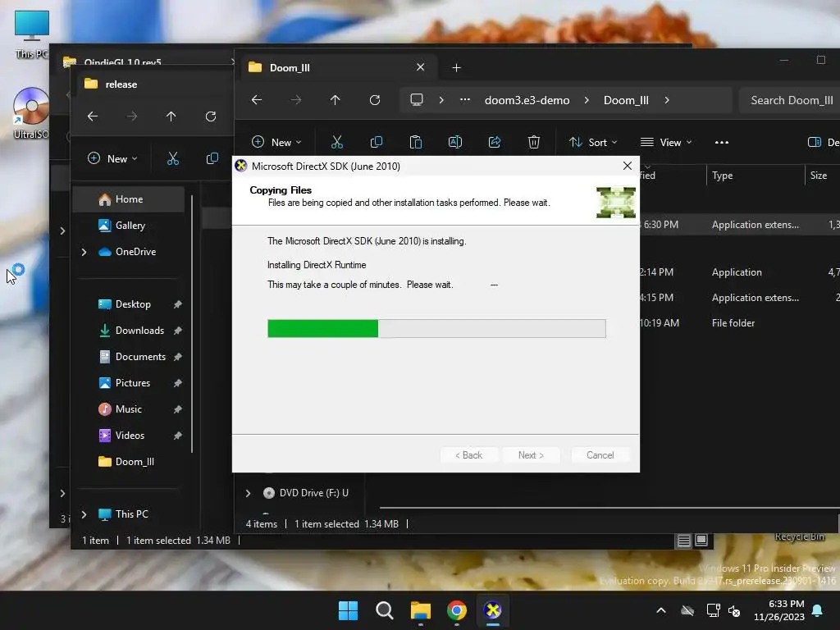Open taskbar Search
Image resolution: width=840 pixels, height=630 pixels.
pos(384,610)
